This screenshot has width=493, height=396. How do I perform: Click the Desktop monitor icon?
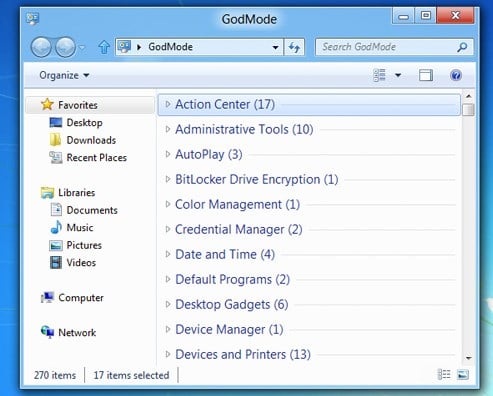(56, 123)
